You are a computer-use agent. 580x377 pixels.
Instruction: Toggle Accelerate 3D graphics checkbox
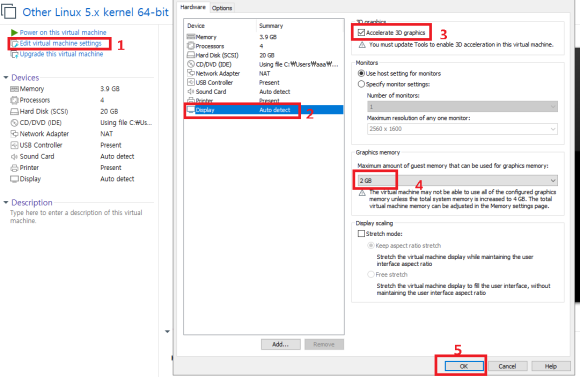[x=361, y=33]
